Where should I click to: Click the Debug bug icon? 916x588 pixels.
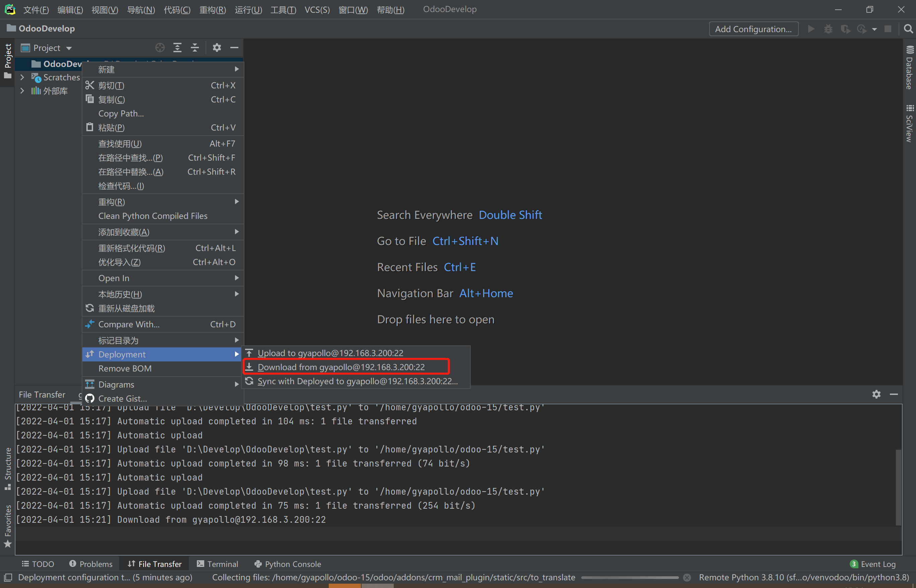tap(828, 29)
